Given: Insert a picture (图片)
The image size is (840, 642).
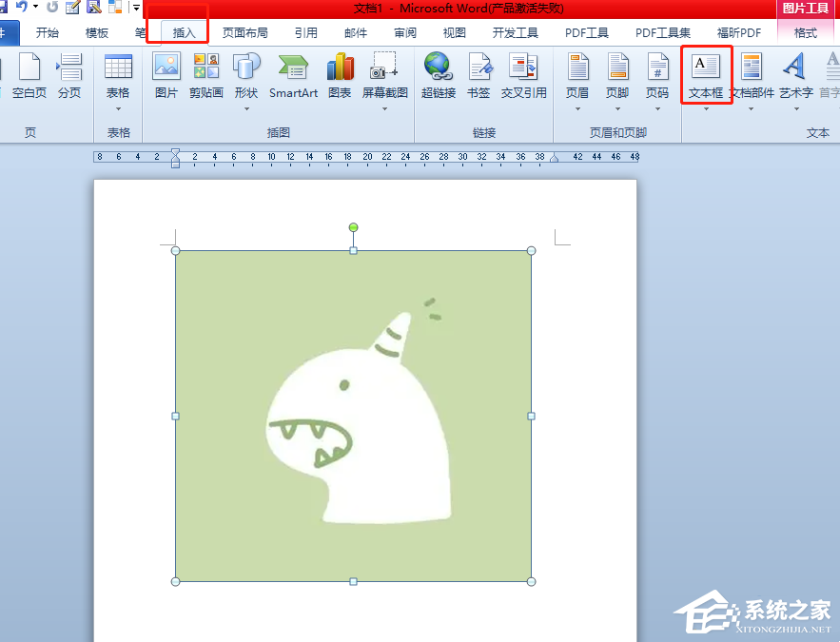Looking at the screenshot, I should click(166, 76).
